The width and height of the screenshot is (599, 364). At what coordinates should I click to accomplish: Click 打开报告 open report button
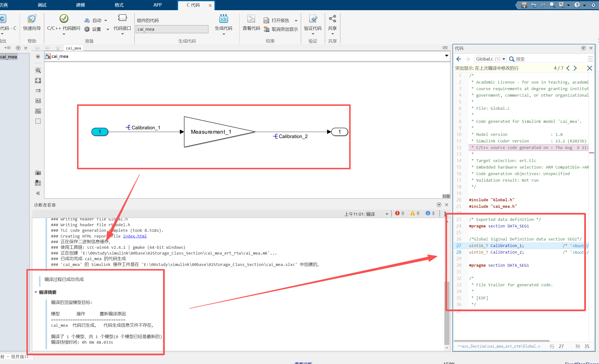[x=277, y=20]
